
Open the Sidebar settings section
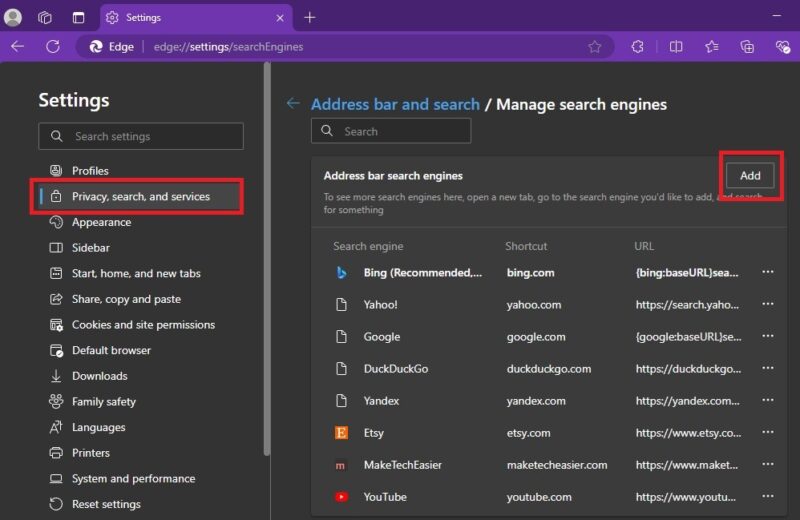(x=91, y=247)
